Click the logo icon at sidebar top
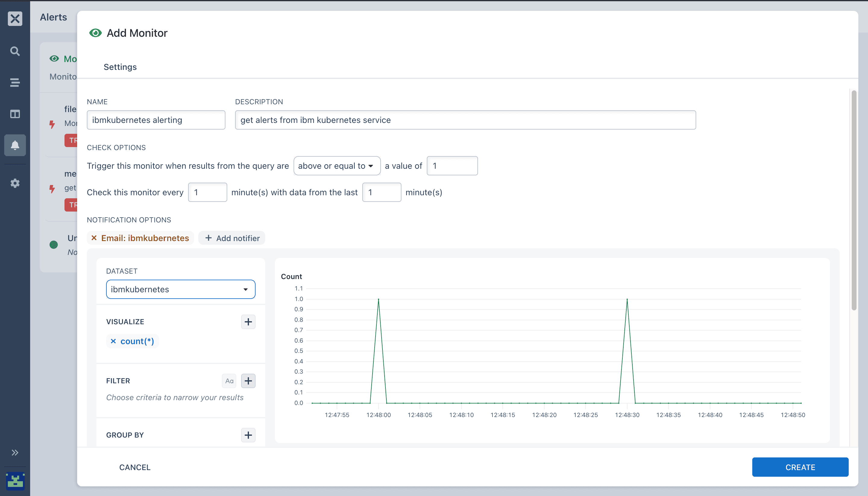Image resolution: width=868 pixels, height=496 pixels. tap(15, 18)
